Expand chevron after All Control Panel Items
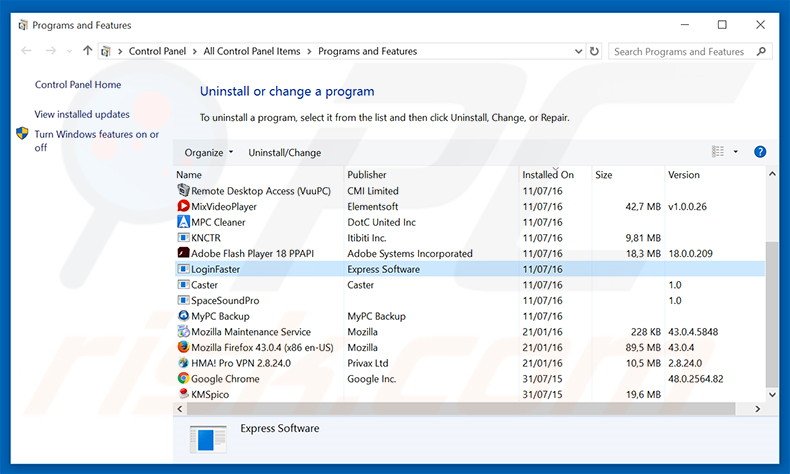Viewport: 790px width, 474px height. tap(309, 51)
